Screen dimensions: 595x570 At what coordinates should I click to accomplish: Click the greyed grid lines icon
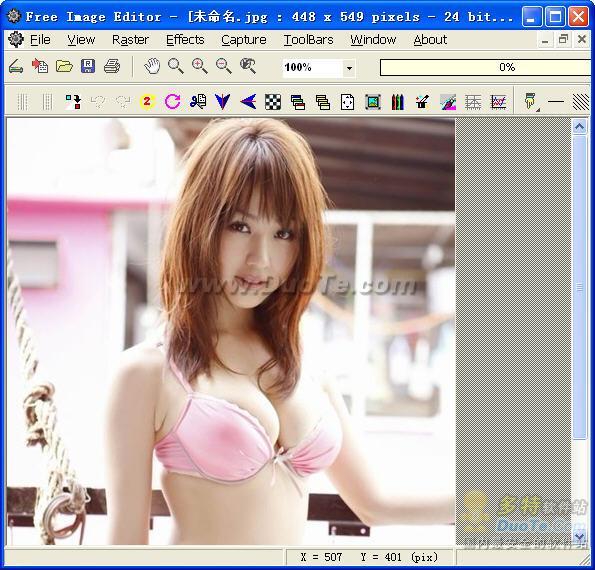click(x=473, y=102)
